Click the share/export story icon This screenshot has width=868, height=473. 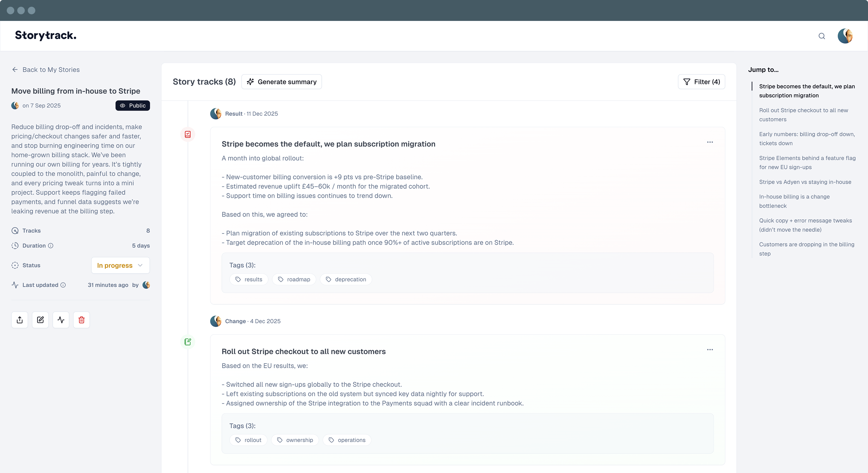coord(19,320)
